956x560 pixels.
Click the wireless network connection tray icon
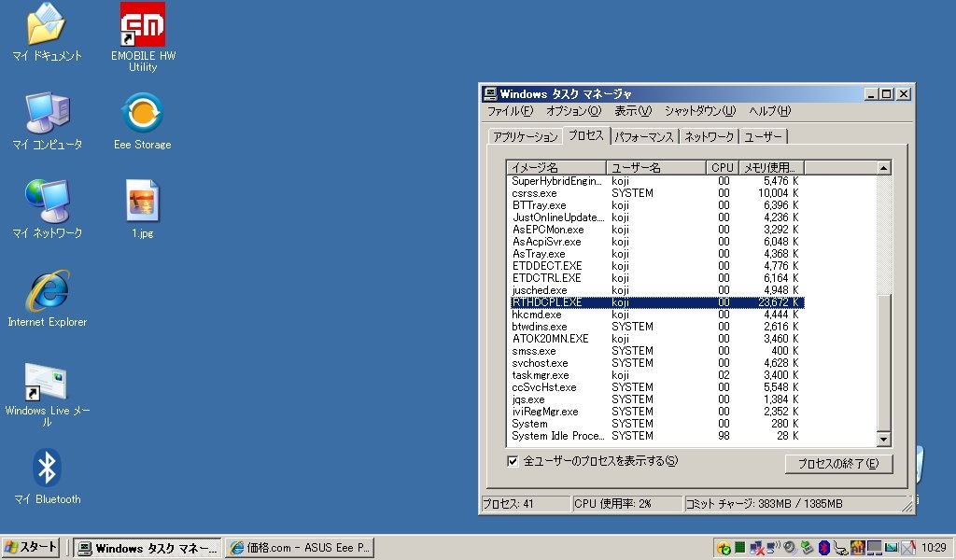(774, 547)
